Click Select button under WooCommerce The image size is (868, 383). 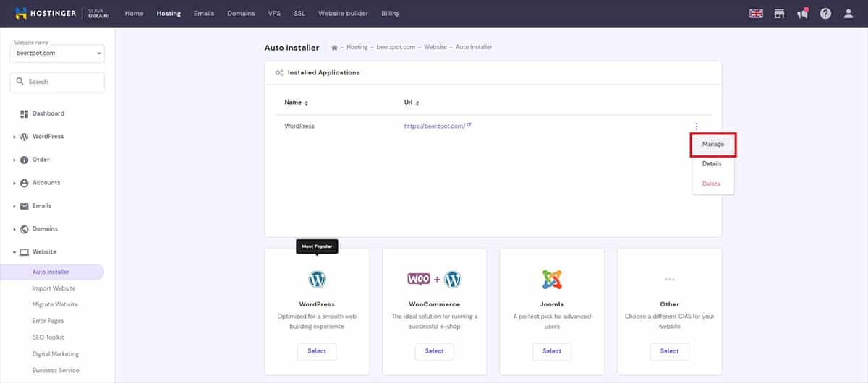(x=434, y=351)
